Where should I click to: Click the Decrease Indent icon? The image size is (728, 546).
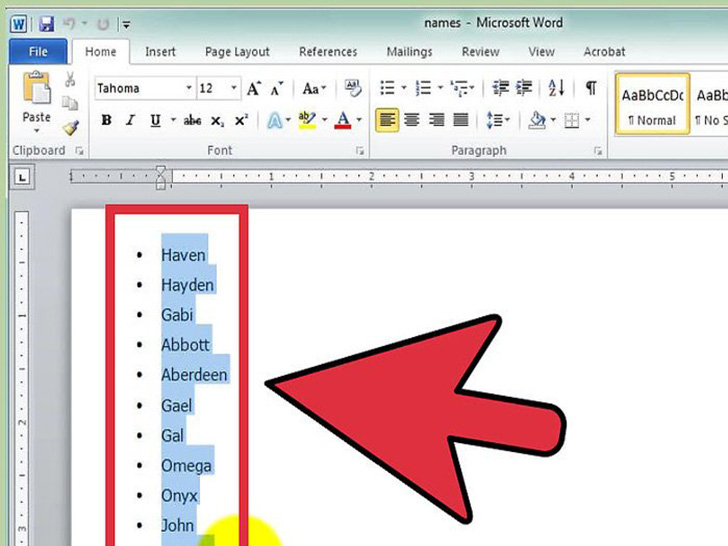500,88
